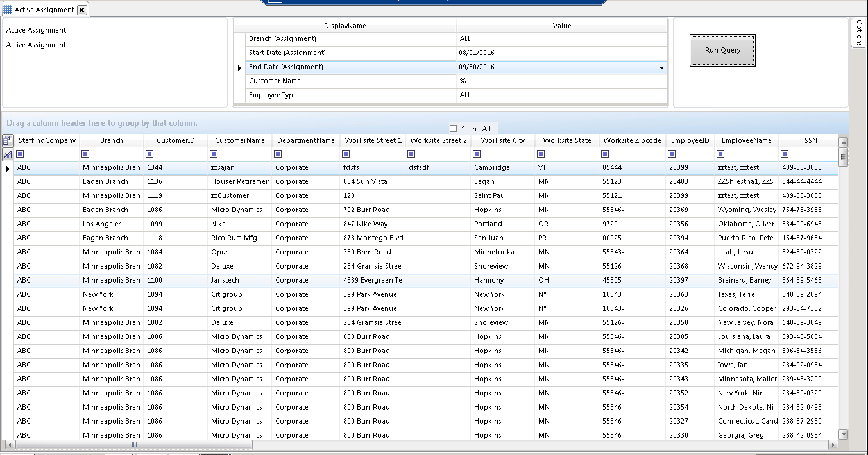Open the DepartmentName column filter operator icon
The height and width of the screenshot is (455, 868).
coord(279,154)
